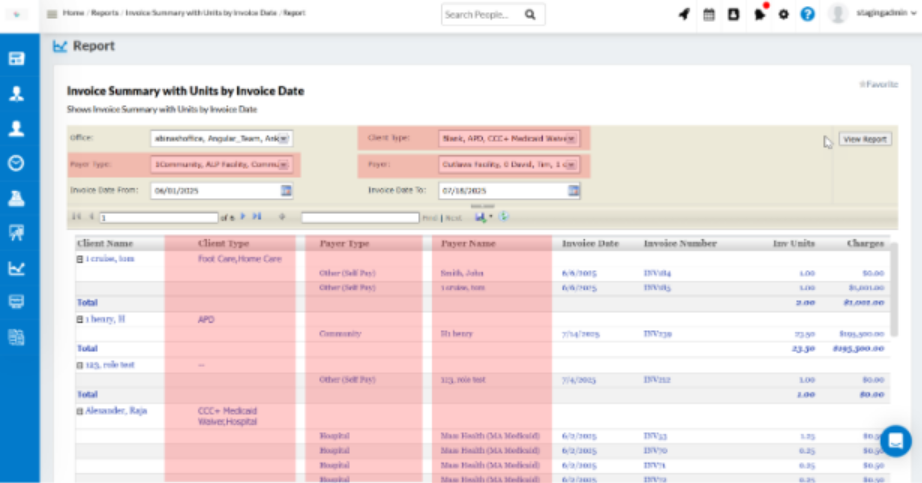Screen dimensions: 922x483
Task: Click the report table vertical scrollbar
Action: click(x=894, y=288)
